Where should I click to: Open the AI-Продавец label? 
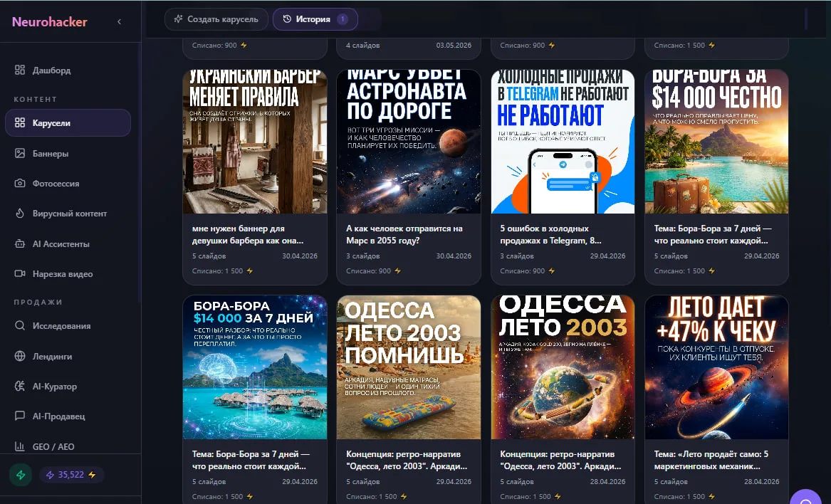(58, 416)
